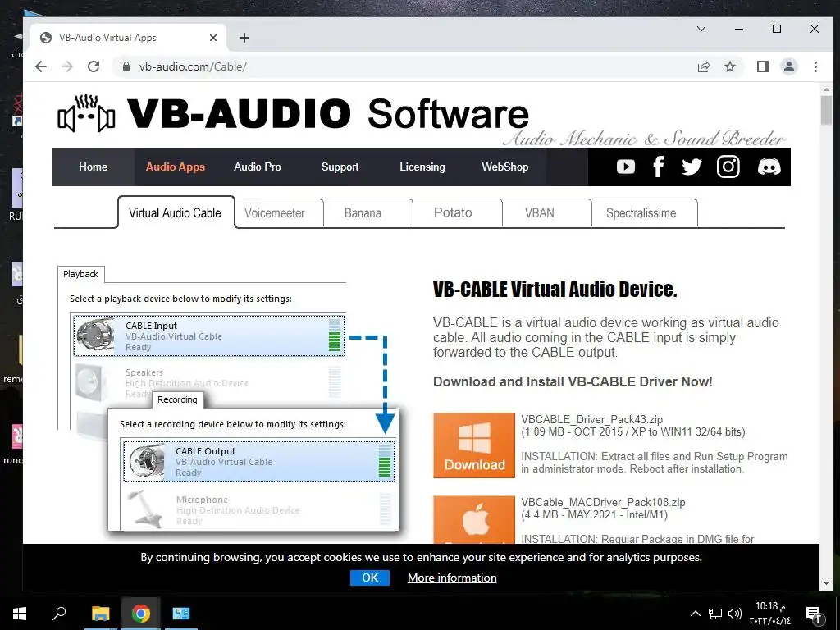Open the WebShop menu

pos(504,167)
